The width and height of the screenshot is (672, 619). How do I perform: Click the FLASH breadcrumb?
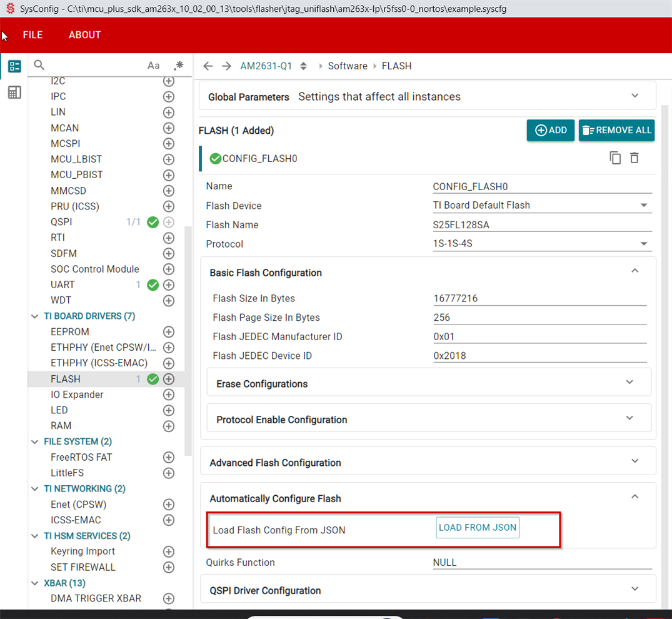pyautogui.click(x=396, y=66)
